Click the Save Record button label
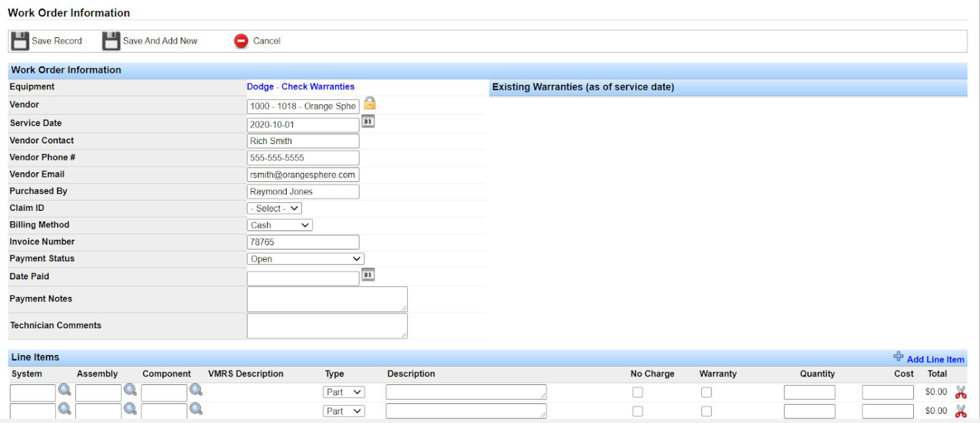 click(57, 41)
